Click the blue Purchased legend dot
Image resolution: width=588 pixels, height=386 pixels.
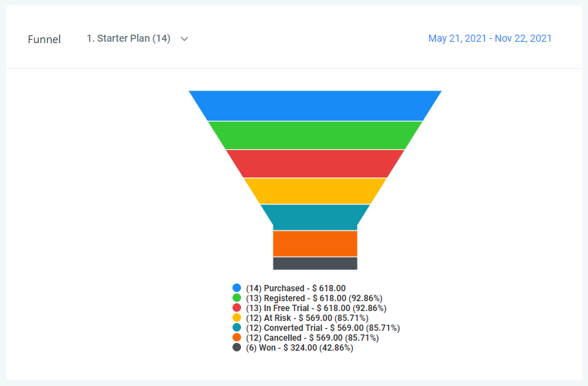237,288
